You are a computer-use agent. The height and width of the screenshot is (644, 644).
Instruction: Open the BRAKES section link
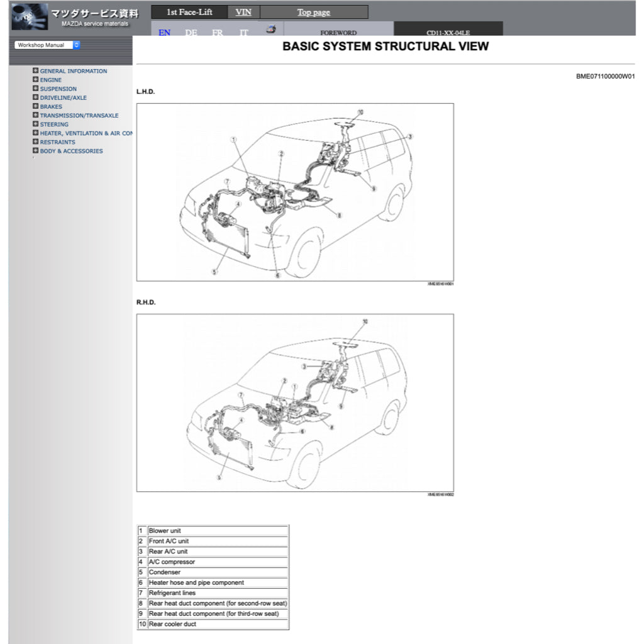[51, 106]
